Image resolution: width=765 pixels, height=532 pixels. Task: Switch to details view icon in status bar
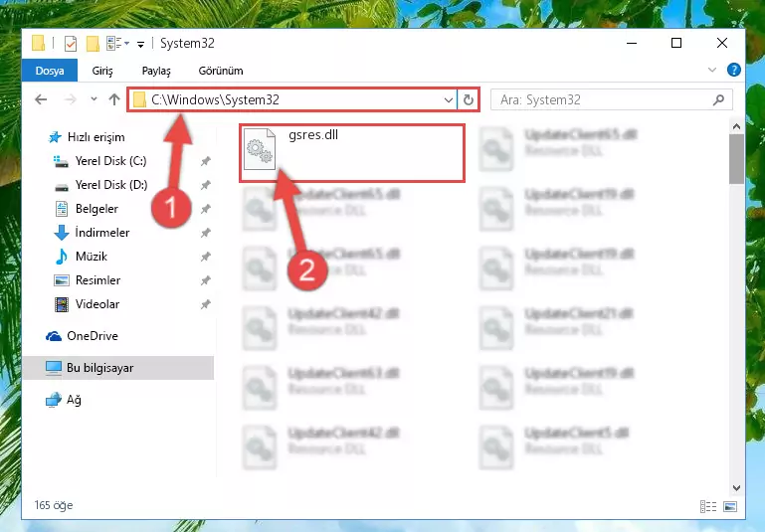708,507
